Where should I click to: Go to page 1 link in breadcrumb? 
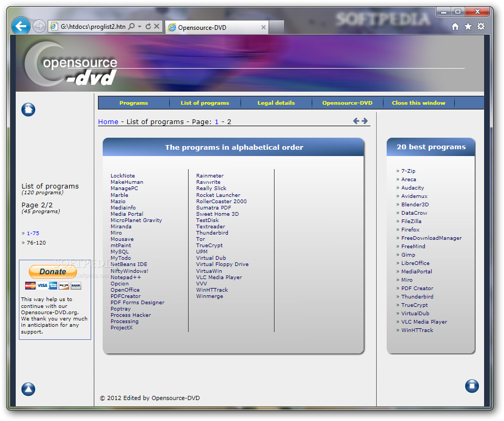(x=217, y=122)
